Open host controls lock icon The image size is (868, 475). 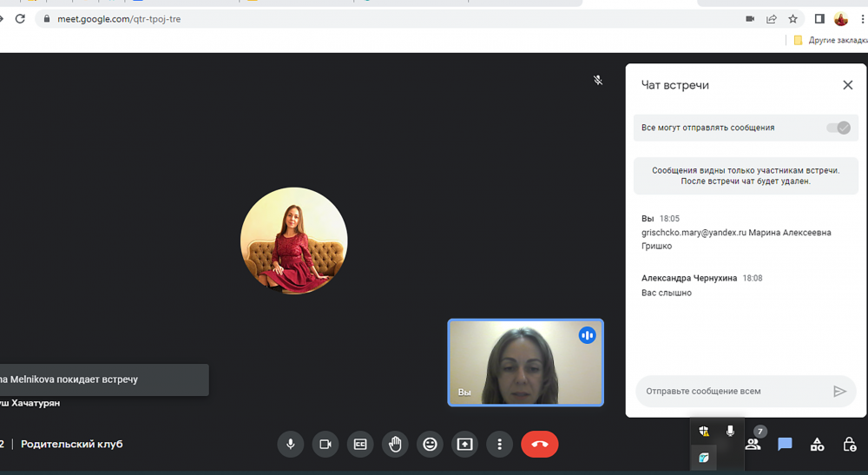(850, 445)
